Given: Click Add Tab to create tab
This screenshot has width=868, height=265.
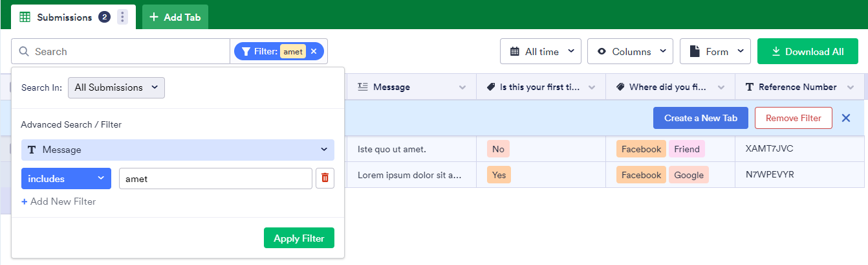Looking at the screenshot, I should pos(175,17).
